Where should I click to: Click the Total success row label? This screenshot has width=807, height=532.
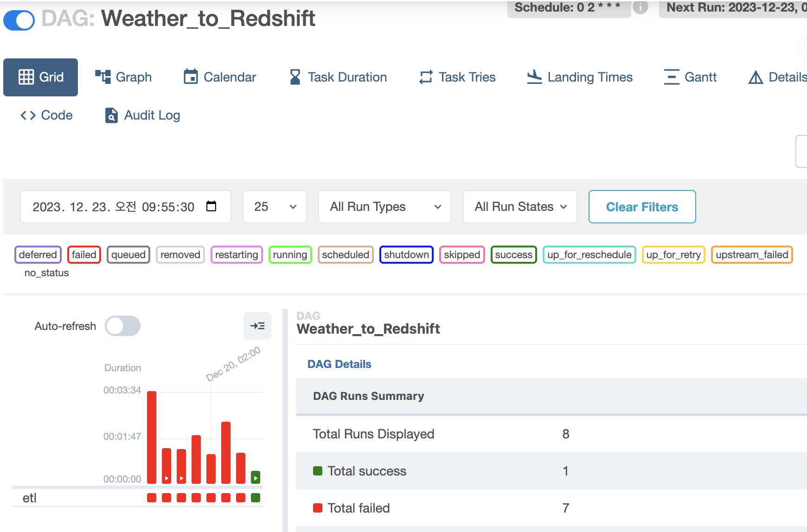367,471
